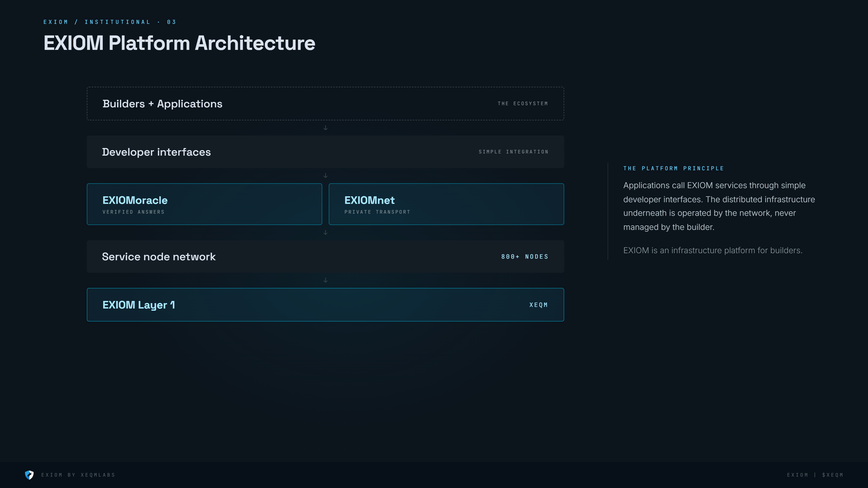
Task: Click the paragraph starting 'Applications call EXIOM services'
Action: point(719,206)
